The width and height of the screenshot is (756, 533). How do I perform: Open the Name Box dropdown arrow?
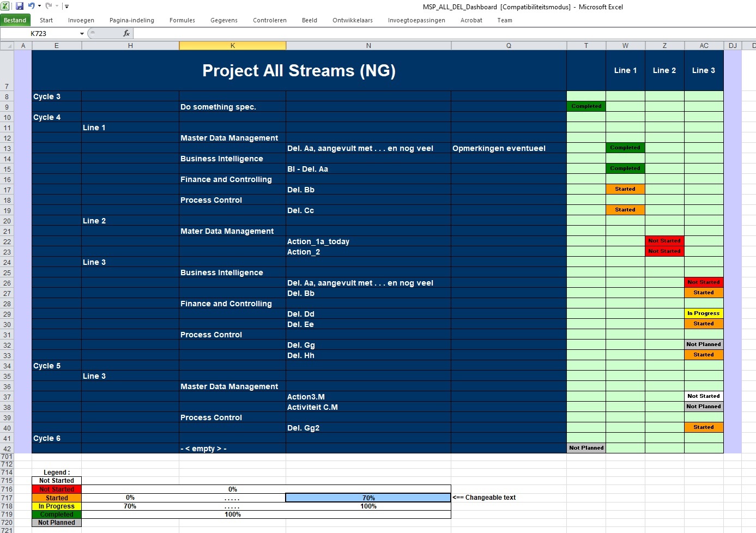[82, 34]
